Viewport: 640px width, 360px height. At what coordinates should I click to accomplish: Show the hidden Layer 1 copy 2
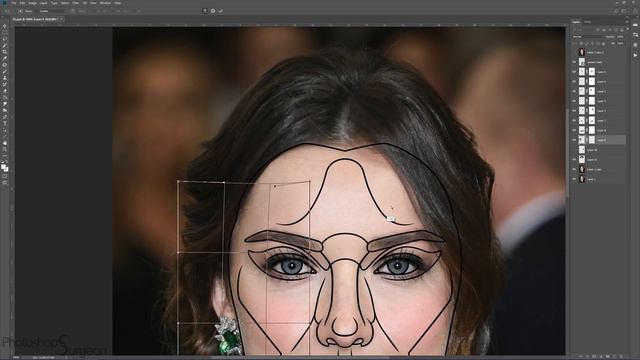tap(574, 52)
